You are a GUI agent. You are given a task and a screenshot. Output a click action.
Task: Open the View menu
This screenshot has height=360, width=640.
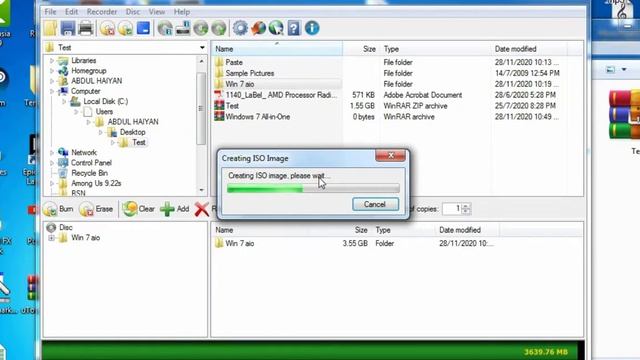[157, 12]
